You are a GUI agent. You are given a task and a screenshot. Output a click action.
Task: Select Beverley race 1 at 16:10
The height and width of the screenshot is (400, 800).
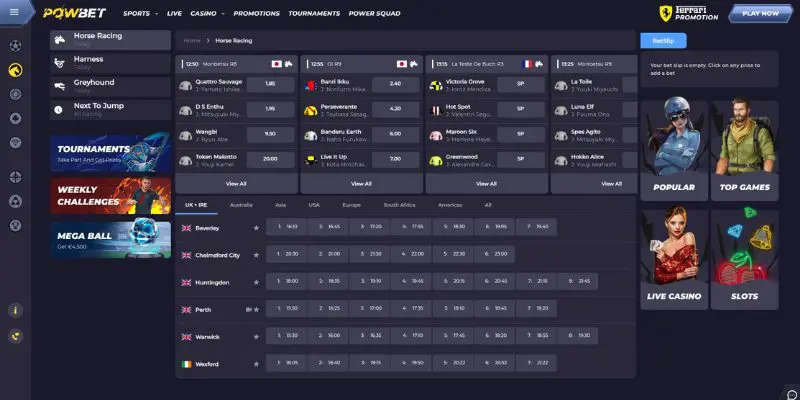[x=286, y=227]
